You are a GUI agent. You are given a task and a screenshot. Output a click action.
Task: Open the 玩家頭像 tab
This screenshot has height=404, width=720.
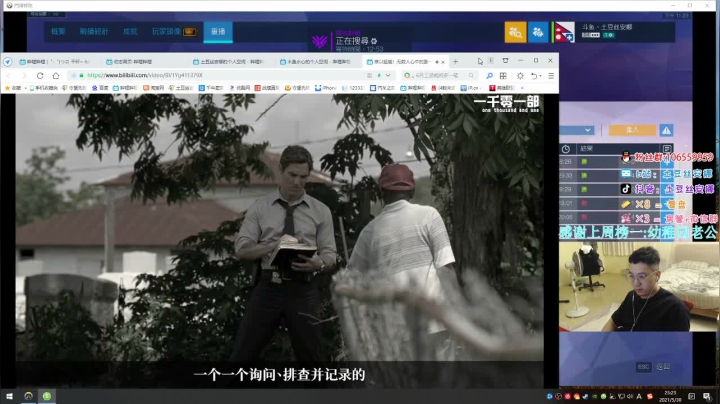pyautogui.click(x=174, y=32)
